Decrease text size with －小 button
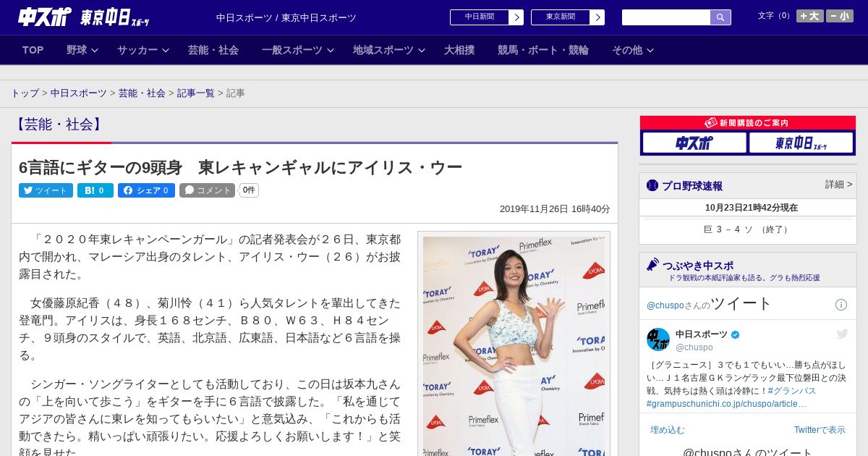Viewport: 868px width, 456px height. click(x=840, y=16)
